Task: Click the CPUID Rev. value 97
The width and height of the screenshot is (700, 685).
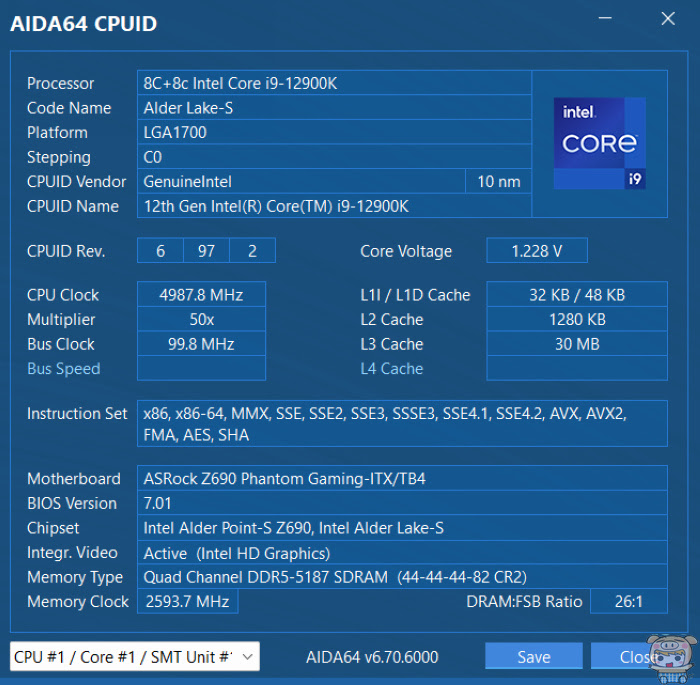Action: pyautogui.click(x=206, y=251)
